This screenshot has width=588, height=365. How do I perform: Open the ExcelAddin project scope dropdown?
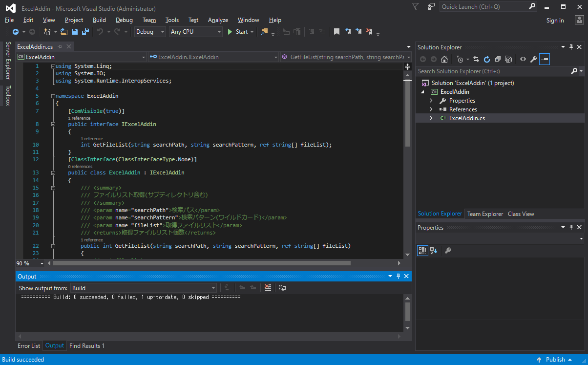click(x=82, y=57)
